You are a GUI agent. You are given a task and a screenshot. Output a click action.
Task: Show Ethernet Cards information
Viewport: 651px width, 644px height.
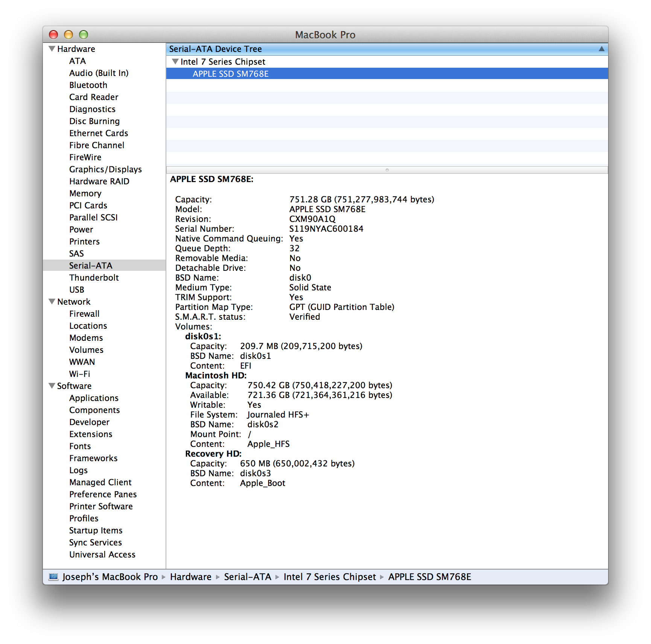pos(99,133)
